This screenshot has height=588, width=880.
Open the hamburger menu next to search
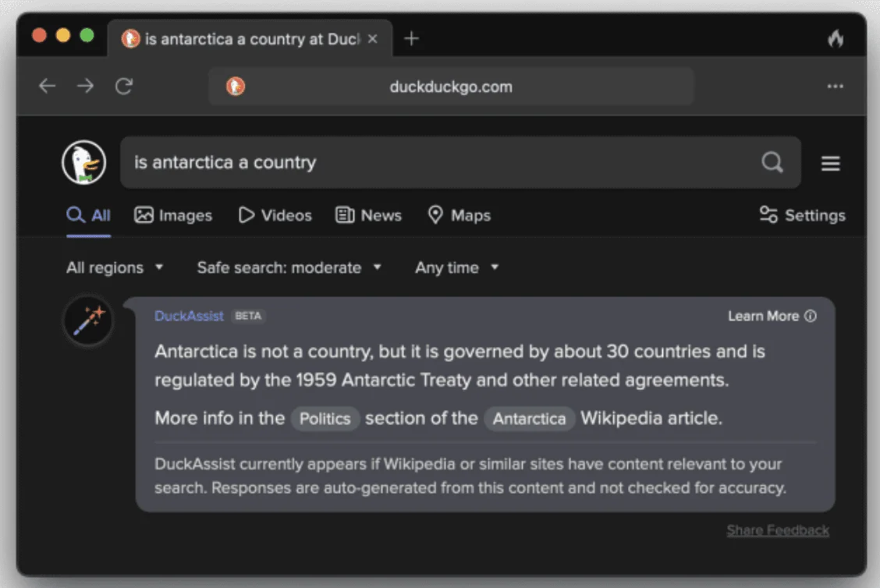831,163
